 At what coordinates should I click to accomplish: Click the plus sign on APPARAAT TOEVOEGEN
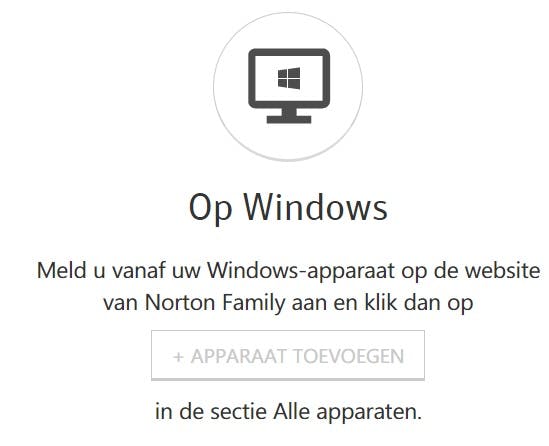pos(178,357)
